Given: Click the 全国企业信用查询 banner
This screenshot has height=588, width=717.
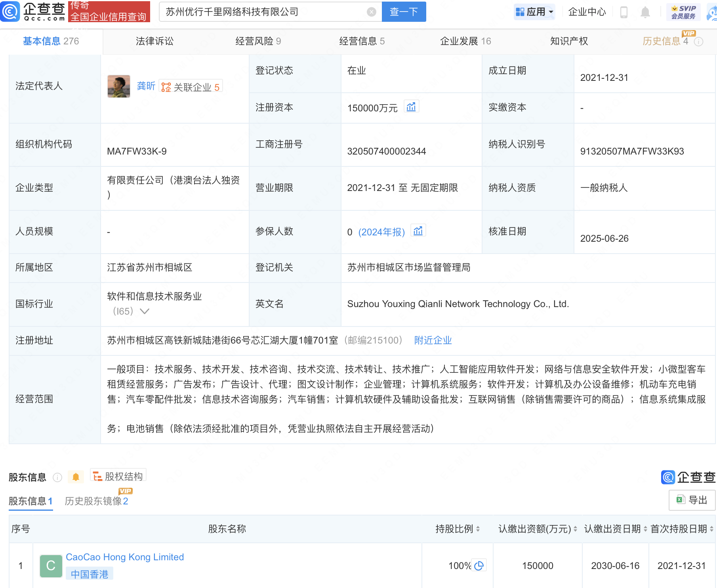Looking at the screenshot, I should [x=109, y=11].
